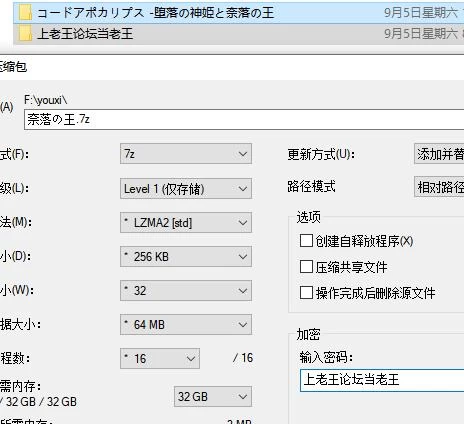The height and width of the screenshot is (424, 464).
Task: Click the コードアポカリプス folder name
Action: (x=155, y=13)
